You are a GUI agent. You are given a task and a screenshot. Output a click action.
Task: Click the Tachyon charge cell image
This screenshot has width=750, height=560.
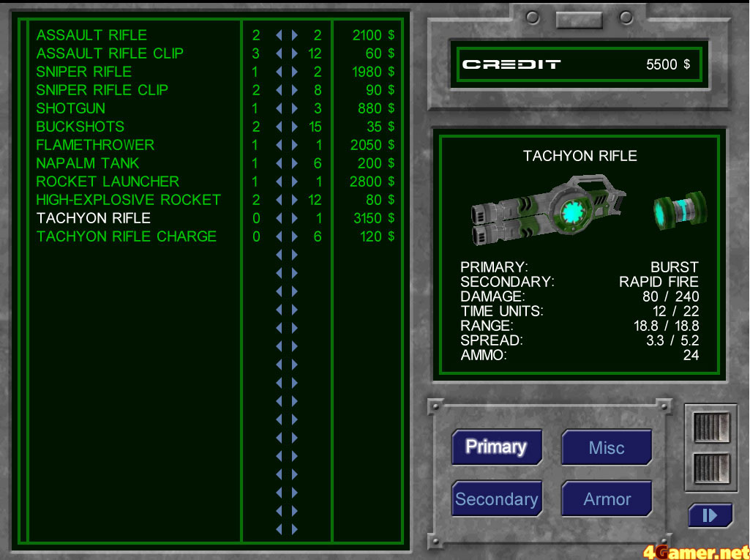point(680,210)
